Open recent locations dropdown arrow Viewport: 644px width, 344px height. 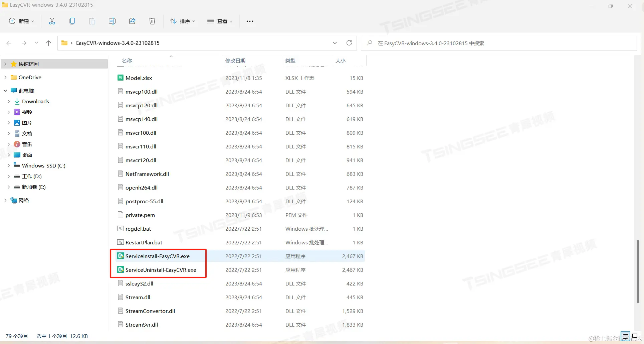(x=36, y=43)
